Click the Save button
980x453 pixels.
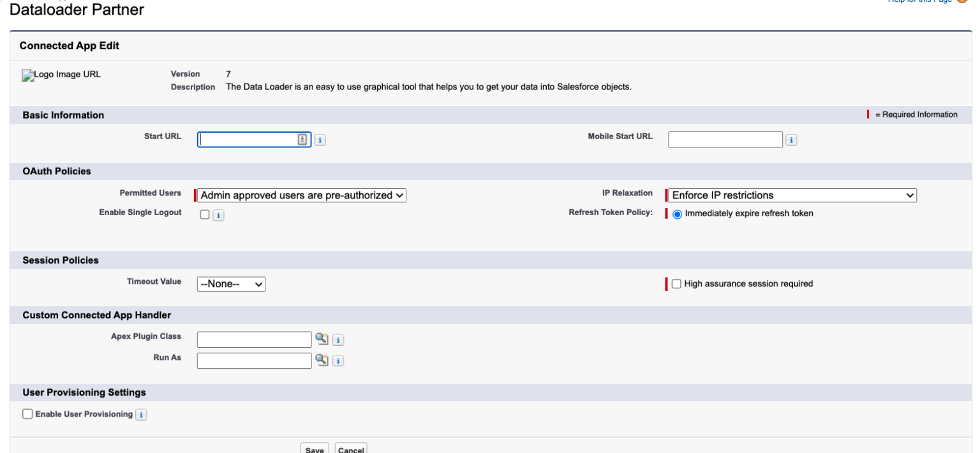[x=315, y=449]
